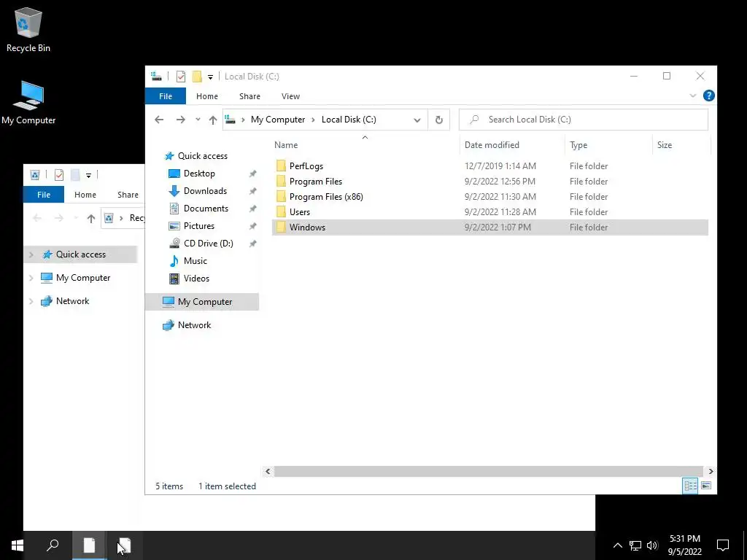The width and height of the screenshot is (747, 560).
Task: Open Downloads in the navigation pane
Action: (205, 191)
